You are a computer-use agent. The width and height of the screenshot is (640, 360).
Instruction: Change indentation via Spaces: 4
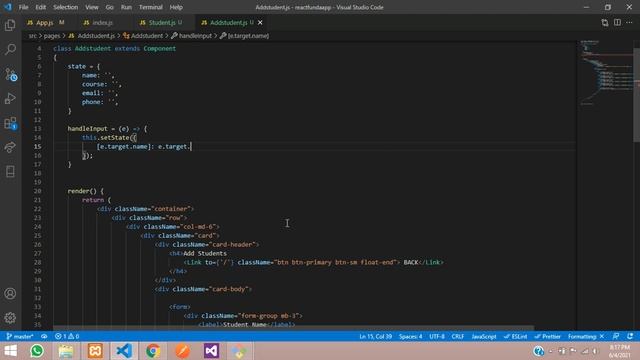coord(411,336)
